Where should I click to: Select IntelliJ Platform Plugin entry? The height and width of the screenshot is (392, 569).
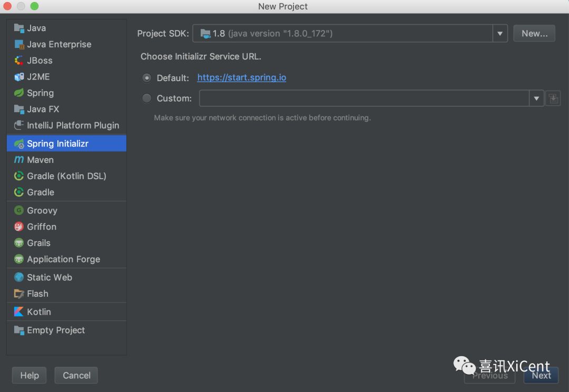point(66,125)
